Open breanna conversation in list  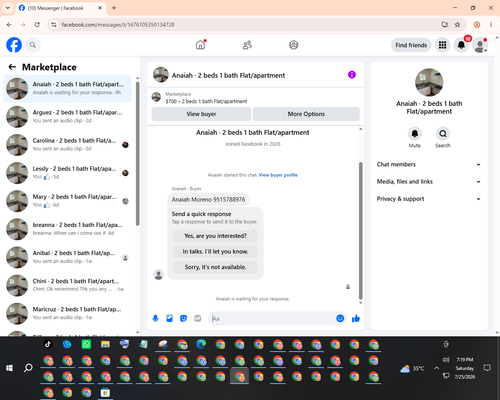pos(68,229)
